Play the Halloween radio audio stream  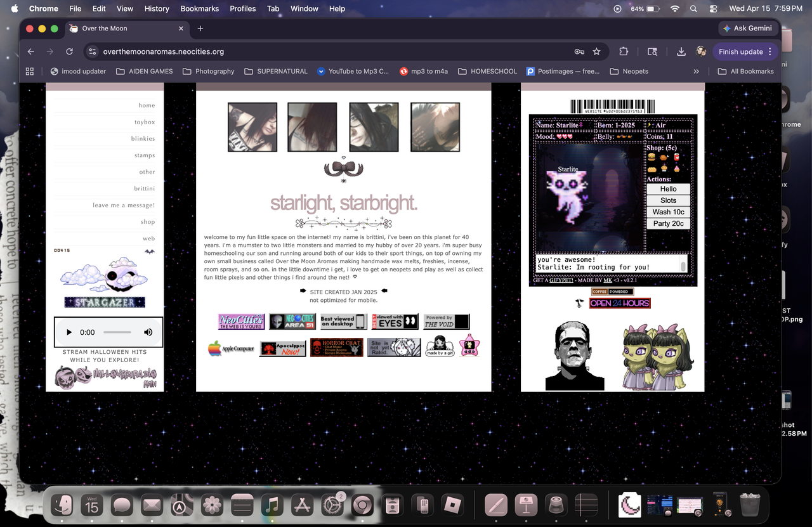[69, 332]
